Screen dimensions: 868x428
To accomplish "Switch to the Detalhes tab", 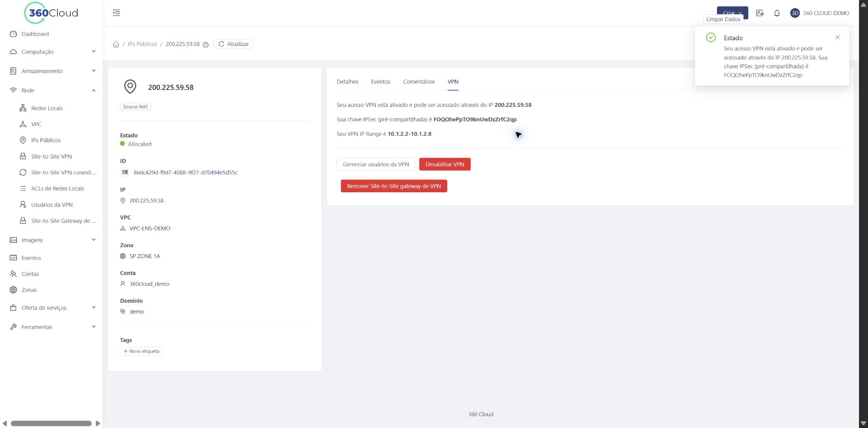I will tap(347, 82).
